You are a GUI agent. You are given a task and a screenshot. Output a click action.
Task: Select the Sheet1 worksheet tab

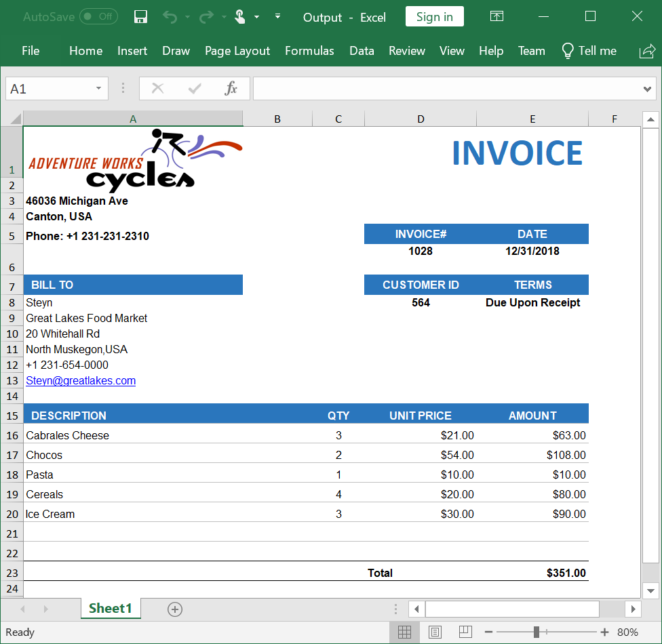[111, 608]
